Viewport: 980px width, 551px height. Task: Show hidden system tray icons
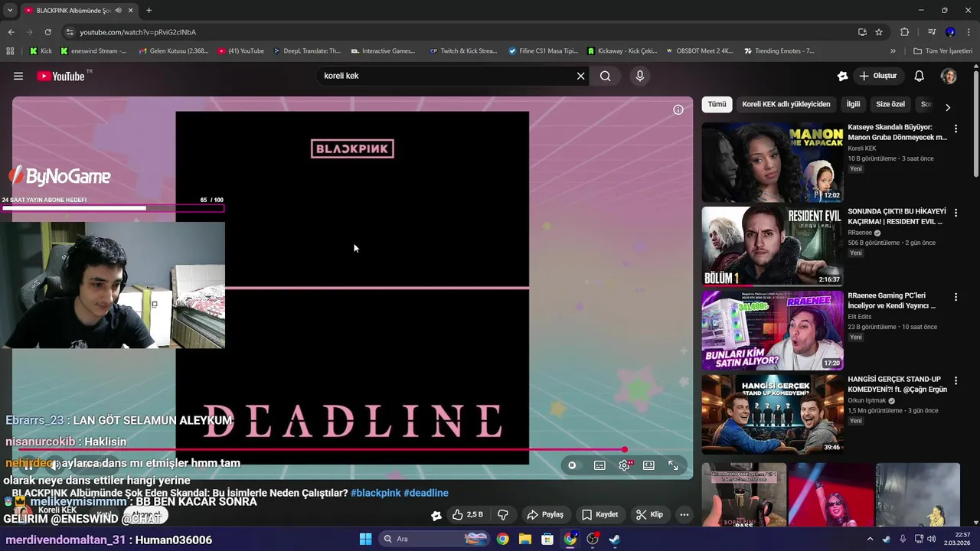(870, 539)
